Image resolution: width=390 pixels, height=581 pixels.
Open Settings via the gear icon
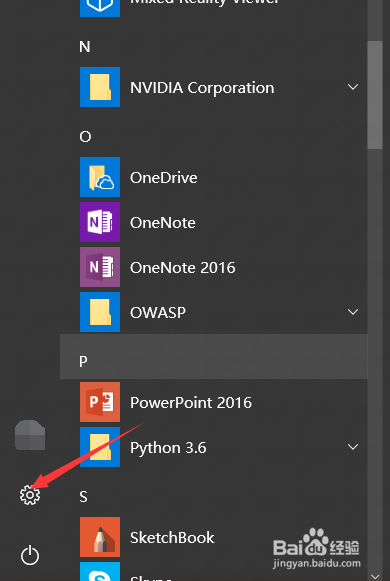(30, 495)
